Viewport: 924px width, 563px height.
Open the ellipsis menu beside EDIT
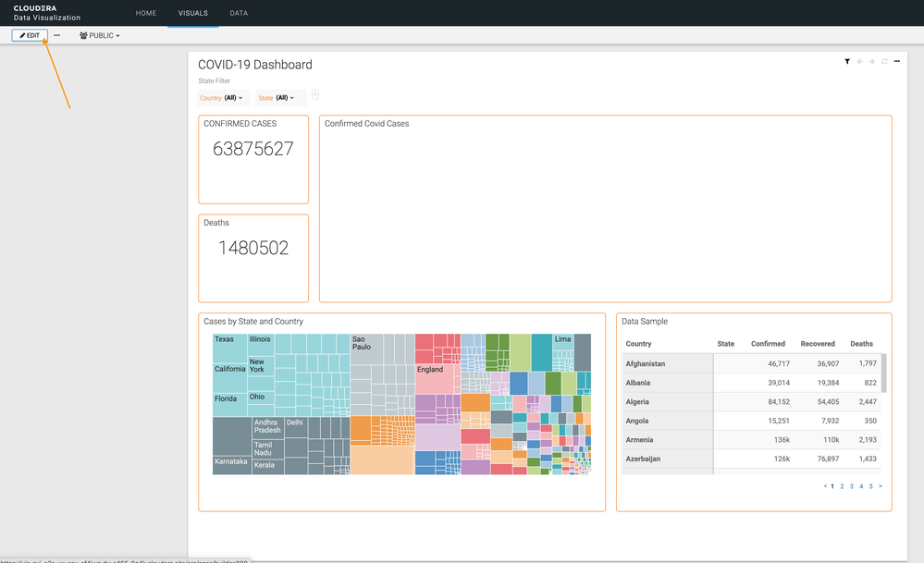[x=56, y=35]
